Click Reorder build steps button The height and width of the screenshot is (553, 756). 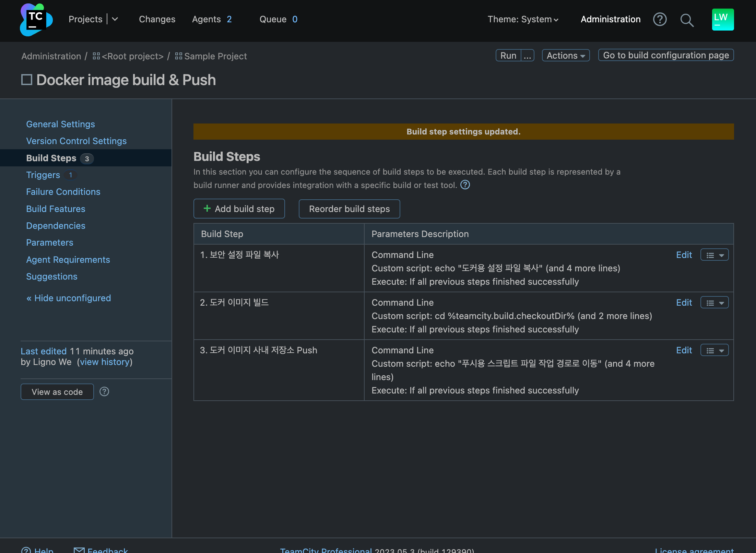[x=349, y=209]
